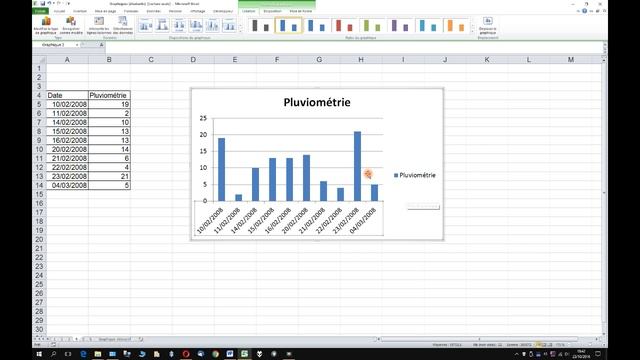Click the insert function fx button
The width and height of the screenshot is (640, 360).
pyautogui.click(x=101, y=44)
